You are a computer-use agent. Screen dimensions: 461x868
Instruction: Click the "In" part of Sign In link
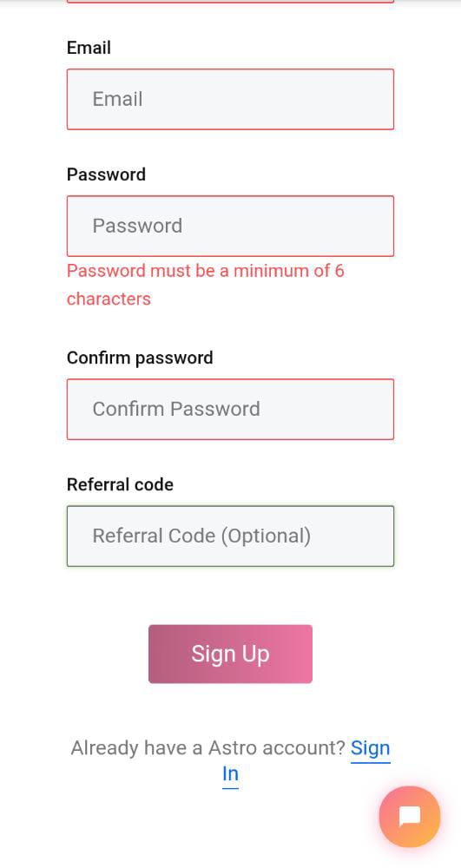pos(230,774)
